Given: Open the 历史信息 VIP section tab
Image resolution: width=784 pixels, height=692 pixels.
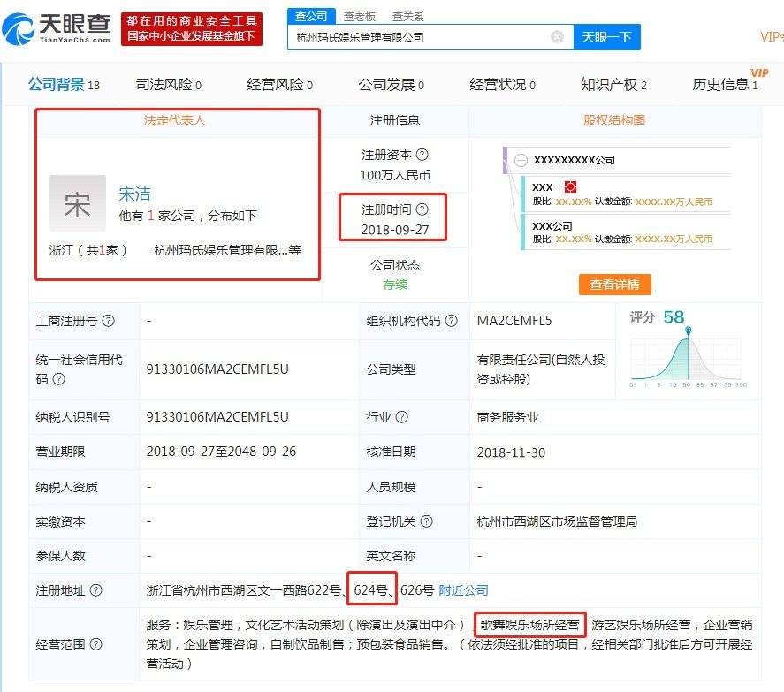Looking at the screenshot, I should pyautogui.click(x=725, y=85).
